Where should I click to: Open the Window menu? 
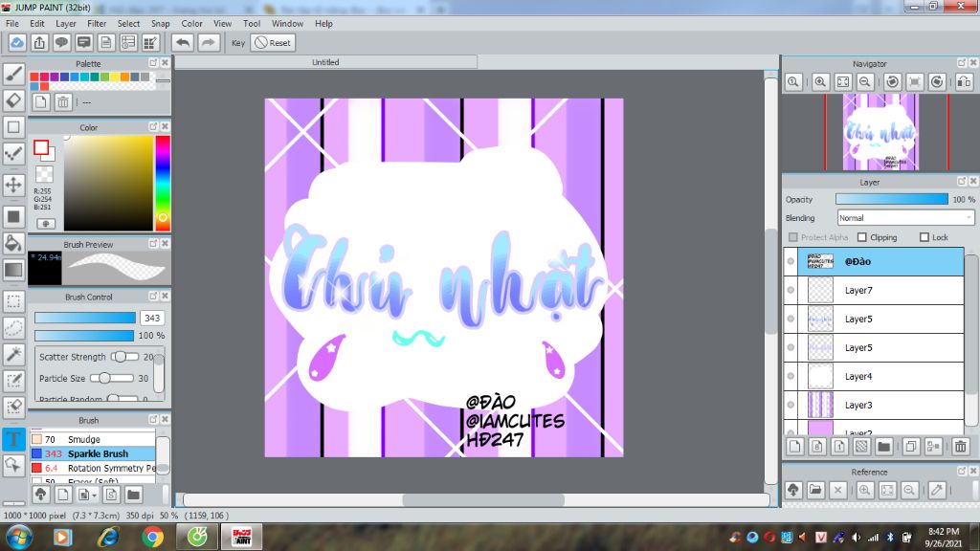[x=287, y=24]
